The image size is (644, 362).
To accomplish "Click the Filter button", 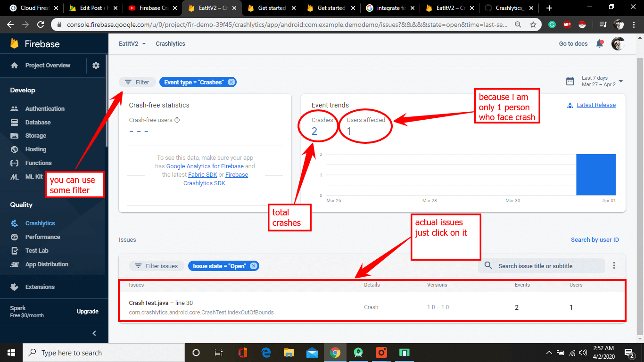I will (137, 82).
